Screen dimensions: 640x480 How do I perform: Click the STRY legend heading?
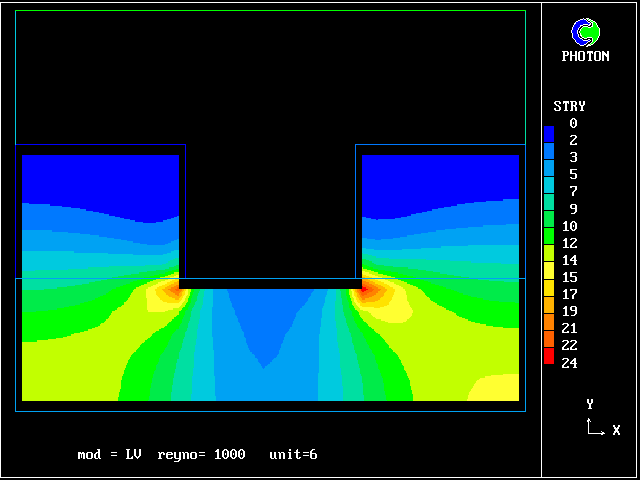coord(569,106)
